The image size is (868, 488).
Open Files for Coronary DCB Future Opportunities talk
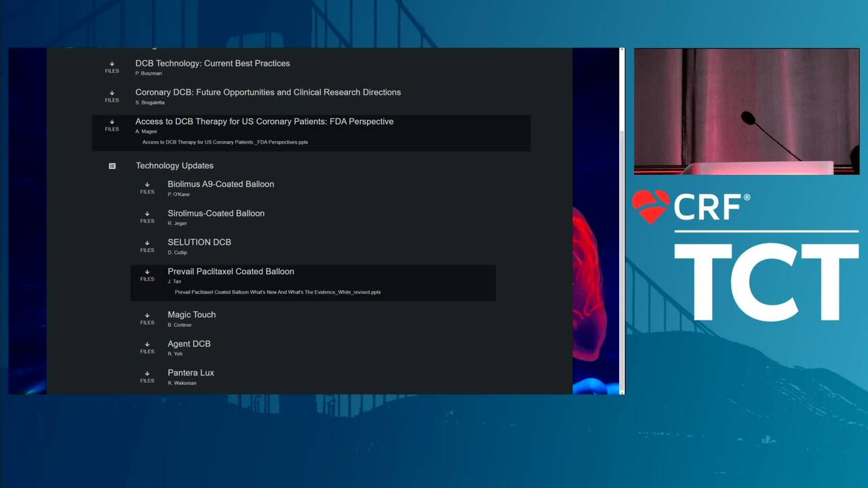112,96
